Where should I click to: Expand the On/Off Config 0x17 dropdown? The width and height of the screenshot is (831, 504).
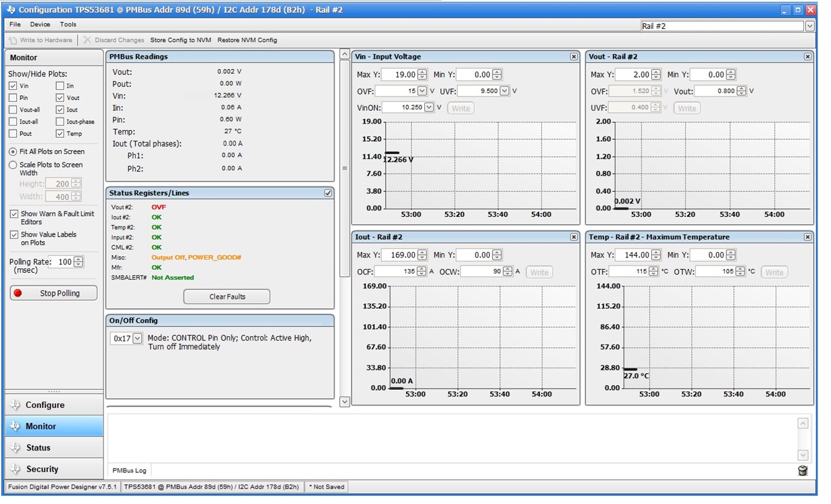tap(138, 338)
